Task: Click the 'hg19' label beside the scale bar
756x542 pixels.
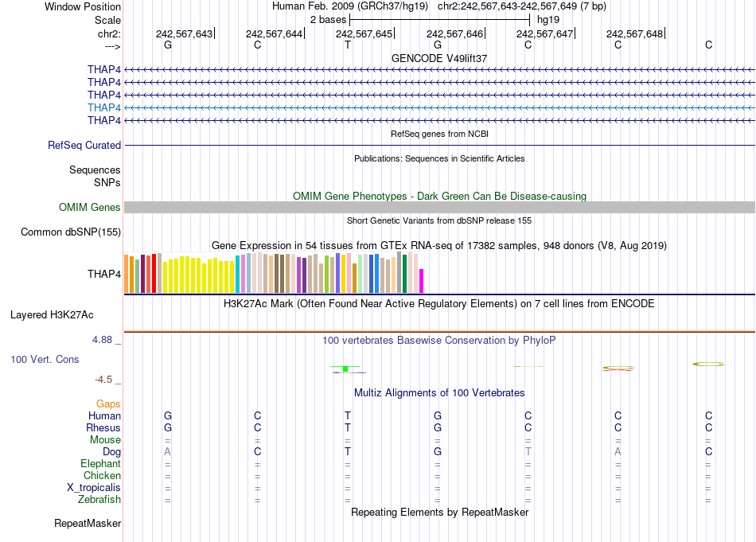Action: coord(548,20)
